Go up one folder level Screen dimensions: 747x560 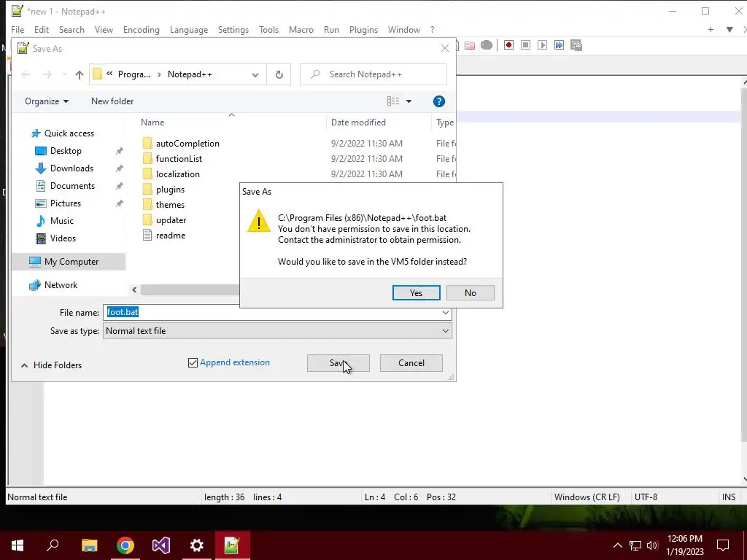[x=79, y=74]
